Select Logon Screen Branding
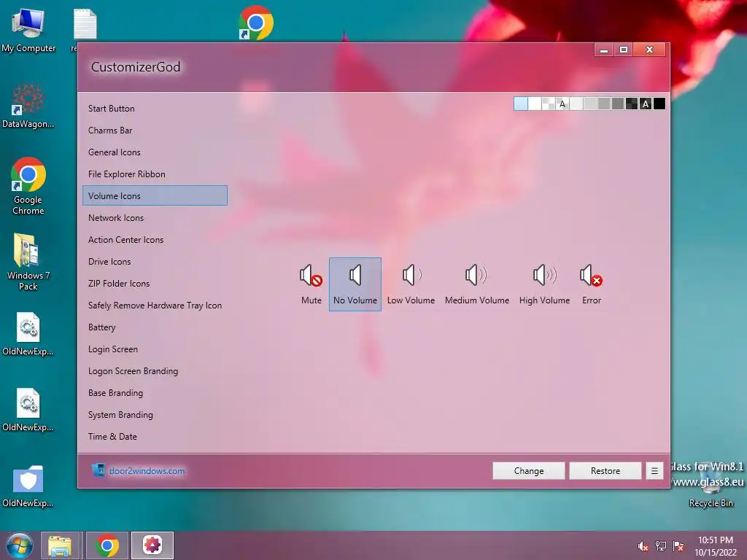 [155, 371]
